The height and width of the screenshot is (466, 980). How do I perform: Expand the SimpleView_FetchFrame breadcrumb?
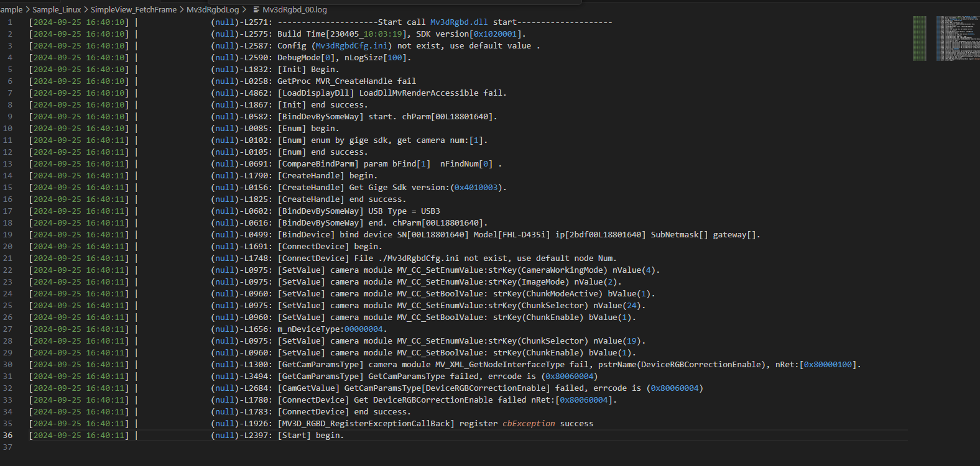click(x=134, y=10)
